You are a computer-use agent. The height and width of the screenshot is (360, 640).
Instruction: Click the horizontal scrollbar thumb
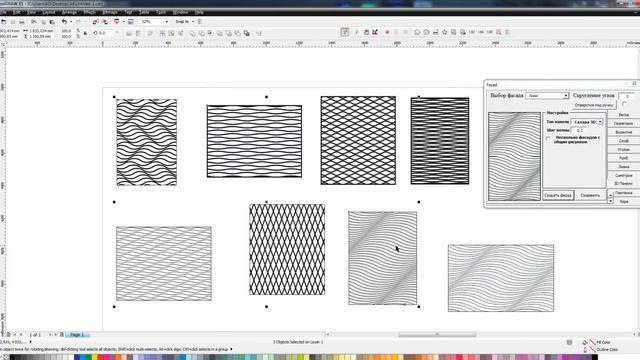[x=437, y=334]
